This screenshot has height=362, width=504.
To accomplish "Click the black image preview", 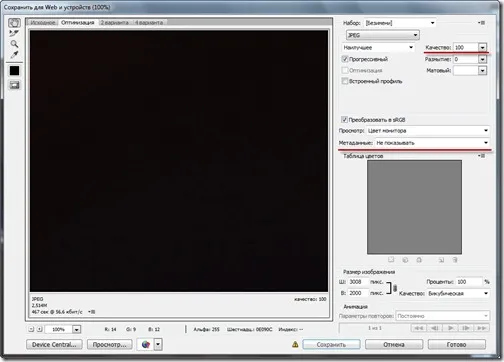I will [179, 161].
